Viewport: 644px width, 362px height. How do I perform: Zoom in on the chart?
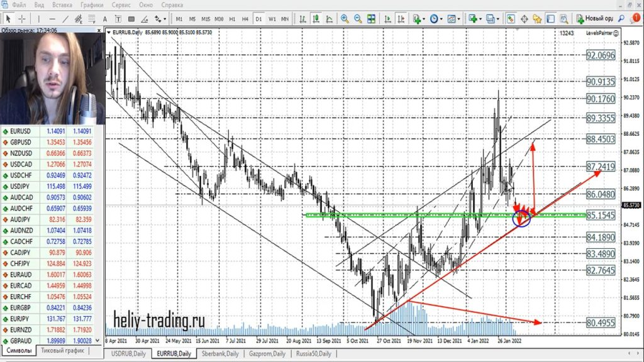coord(345,19)
